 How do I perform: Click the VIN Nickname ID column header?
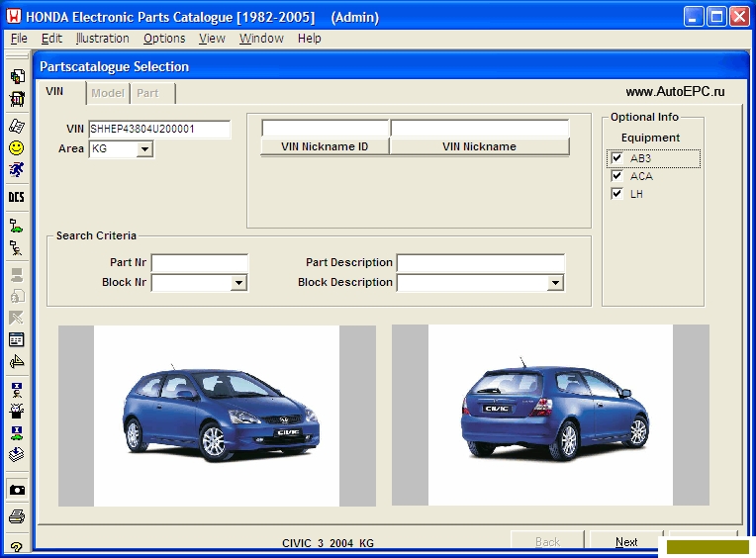tap(325, 146)
